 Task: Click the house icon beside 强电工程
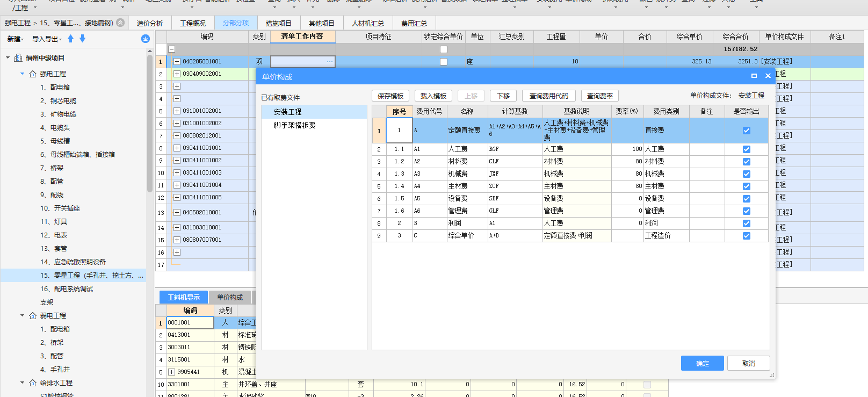tap(33, 74)
